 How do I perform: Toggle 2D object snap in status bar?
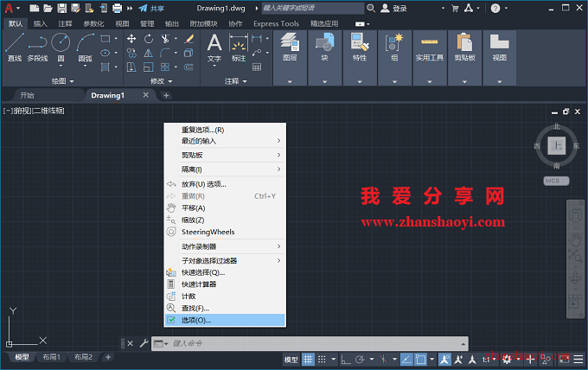point(421,360)
